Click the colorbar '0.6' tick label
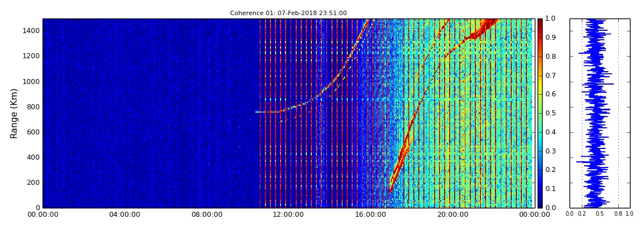 point(550,95)
